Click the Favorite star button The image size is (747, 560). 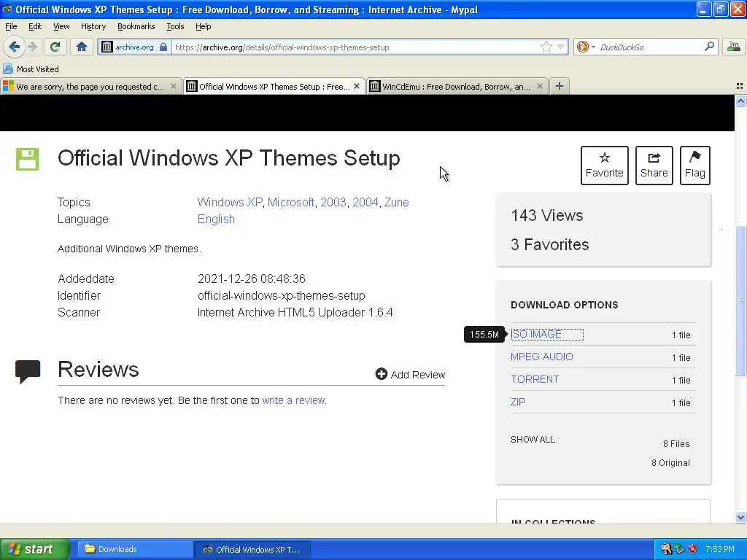click(x=604, y=166)
